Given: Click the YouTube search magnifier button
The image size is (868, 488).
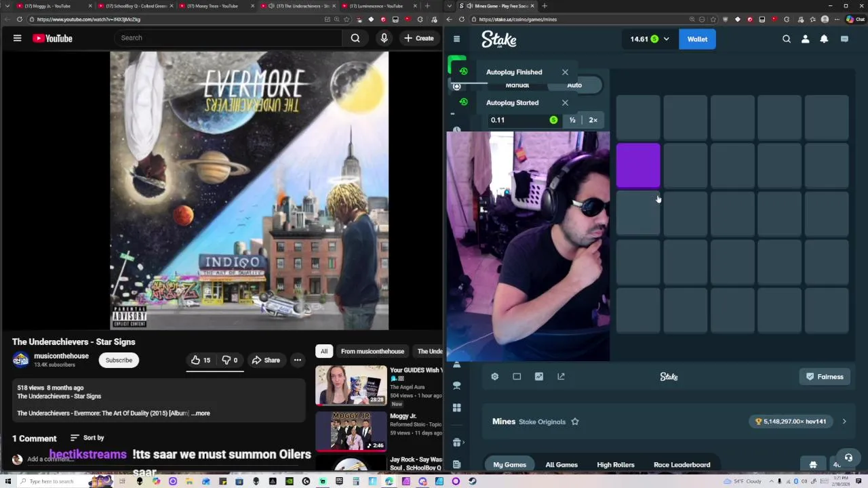Looking at the screenshot, I should pos(355,38).
